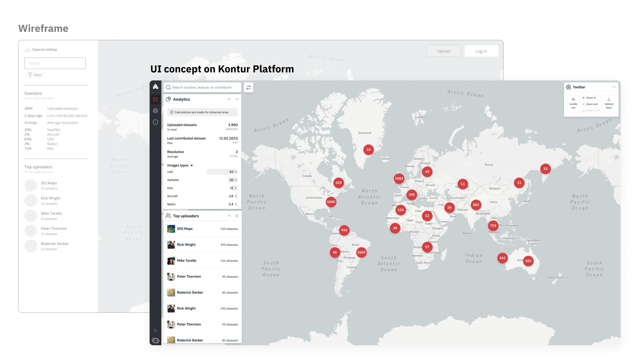Collapse the Analytics panel with its chevron
Image resolution: width=644 pixels, height=362 pixels.
coord(229,99)
